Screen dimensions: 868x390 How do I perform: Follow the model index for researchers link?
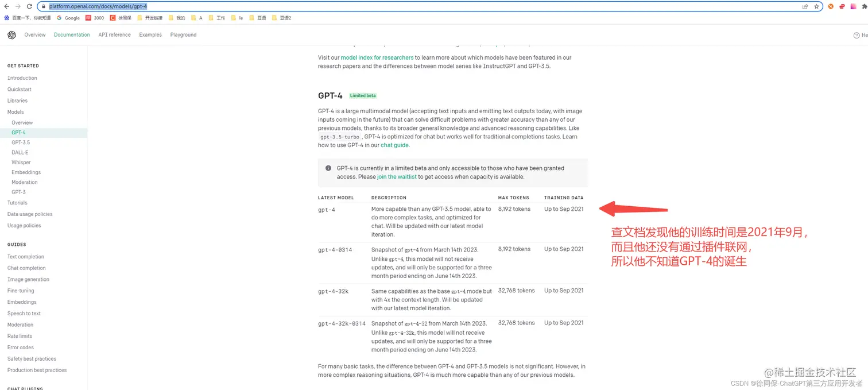(x=377, y=57)
